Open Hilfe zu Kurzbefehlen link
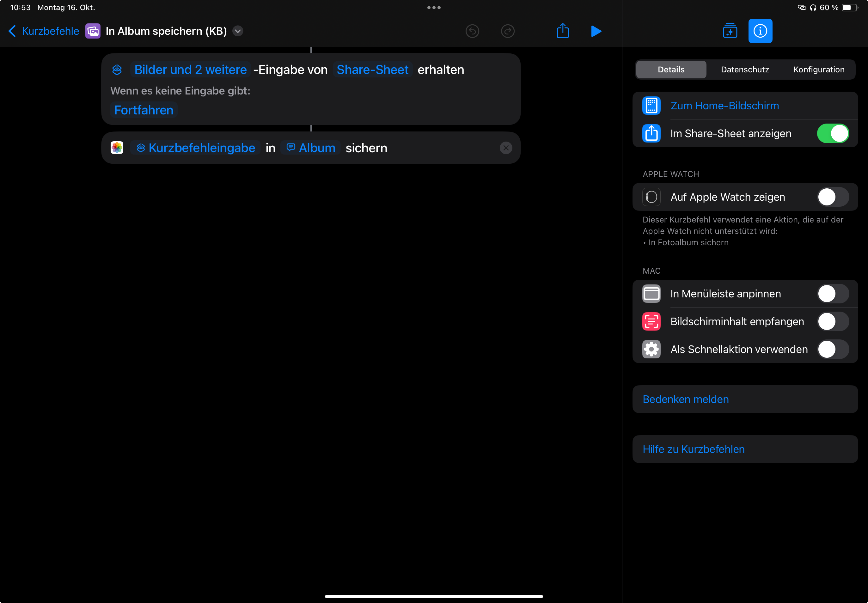The height and width of the screenshot is (603, 868). point(694,449)
